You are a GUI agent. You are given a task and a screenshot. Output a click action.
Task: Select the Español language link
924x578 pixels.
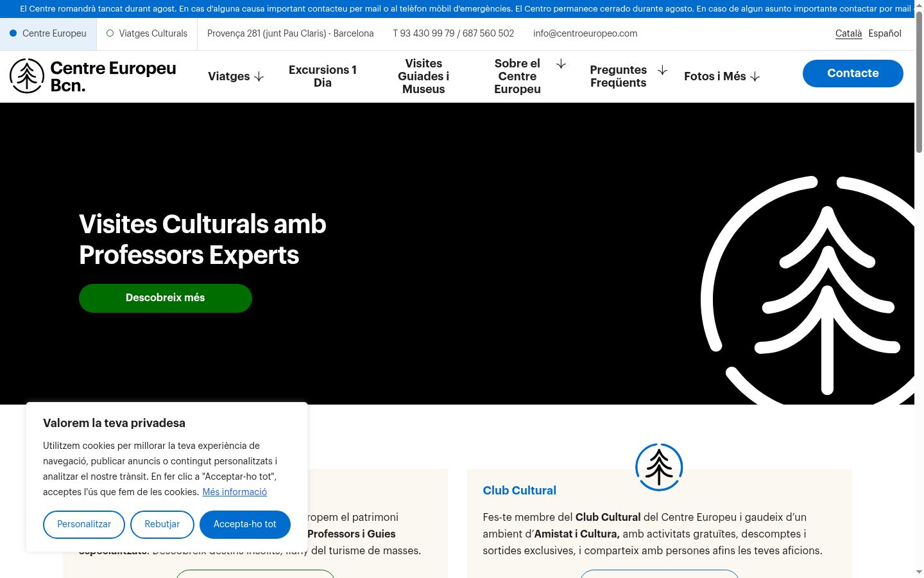(885, 33)
